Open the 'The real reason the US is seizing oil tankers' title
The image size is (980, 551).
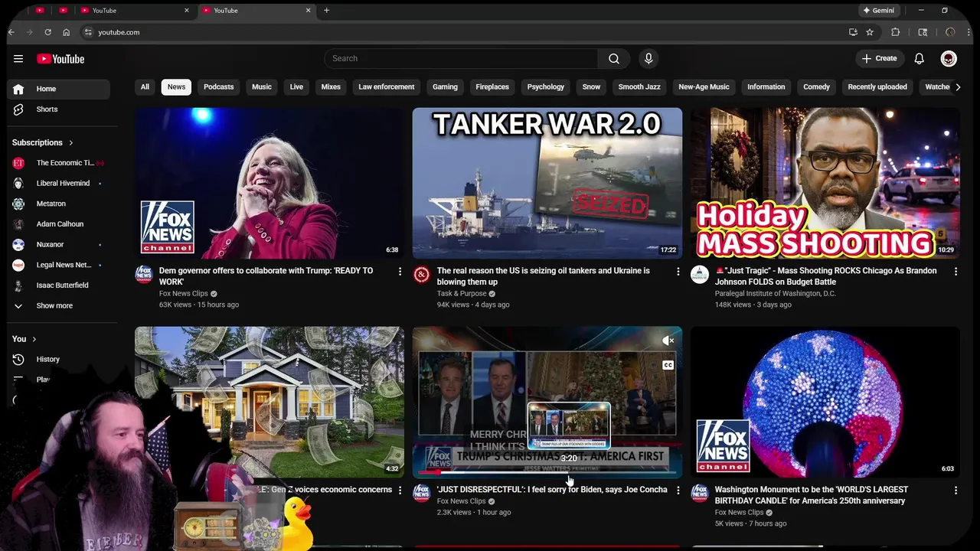[x=544, y=276]
